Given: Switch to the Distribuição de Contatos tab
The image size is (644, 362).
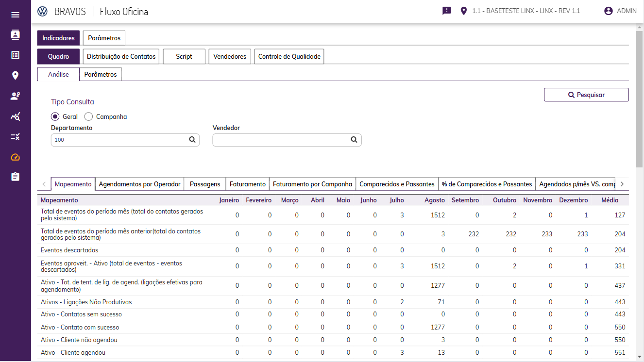Looking at the screenshot, I should point(121,57).
